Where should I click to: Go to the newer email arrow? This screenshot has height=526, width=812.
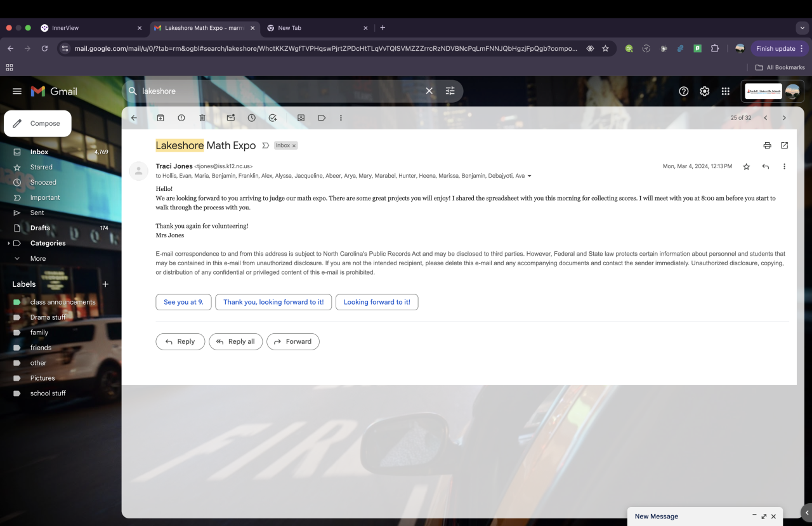766,118
